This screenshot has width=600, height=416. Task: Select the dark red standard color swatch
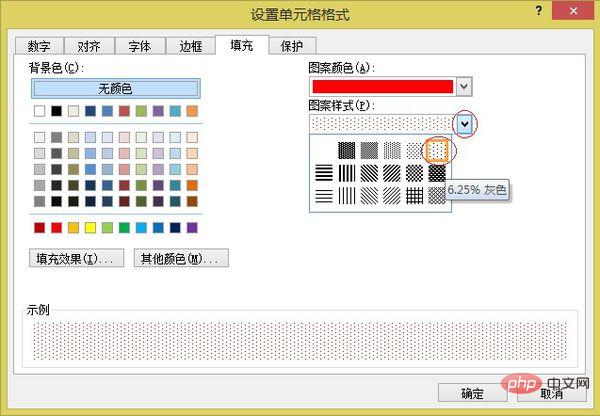39,228
